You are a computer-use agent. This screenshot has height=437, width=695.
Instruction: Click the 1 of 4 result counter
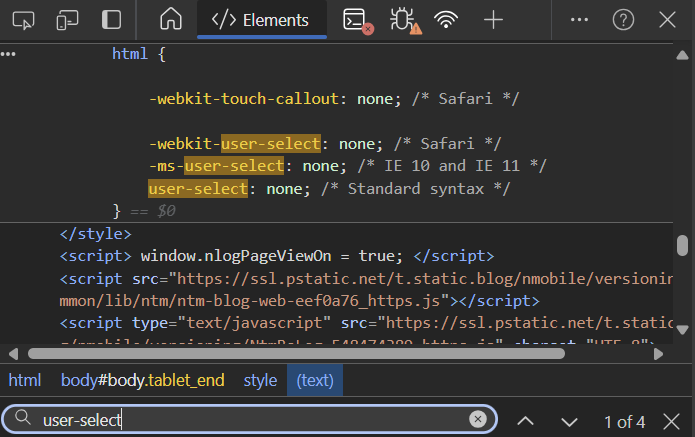pos(624,421)
